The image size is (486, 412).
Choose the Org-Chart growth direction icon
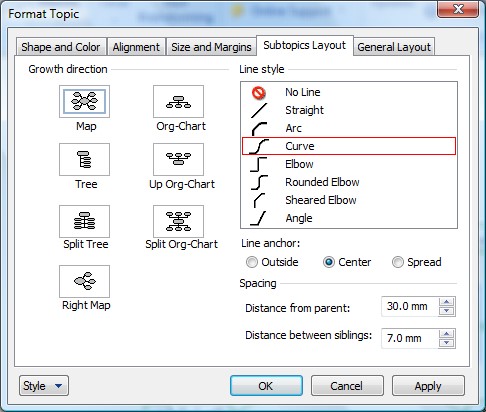click(x=178, y=101)
